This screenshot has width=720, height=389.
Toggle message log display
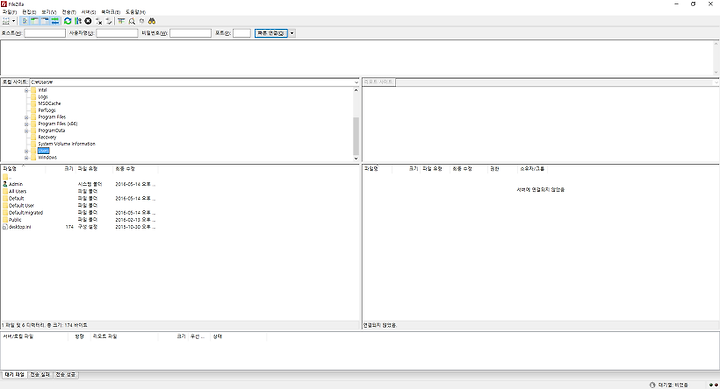(x=25, y=21)
